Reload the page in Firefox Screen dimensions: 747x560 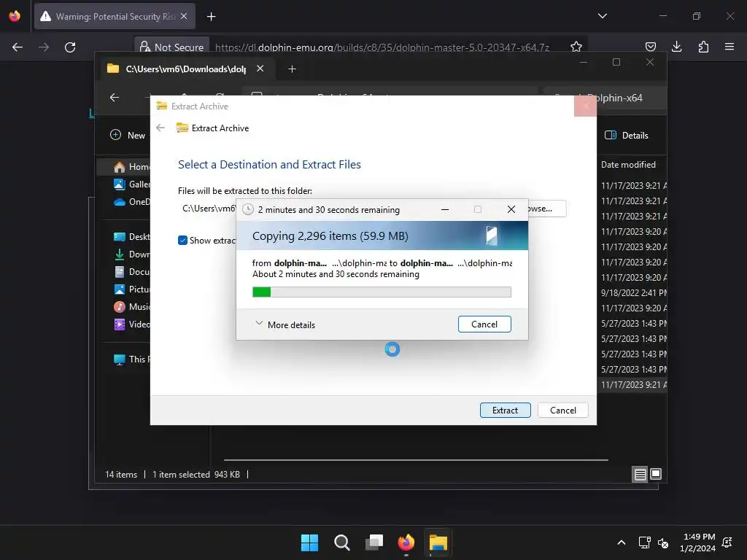tap(70, 47)
